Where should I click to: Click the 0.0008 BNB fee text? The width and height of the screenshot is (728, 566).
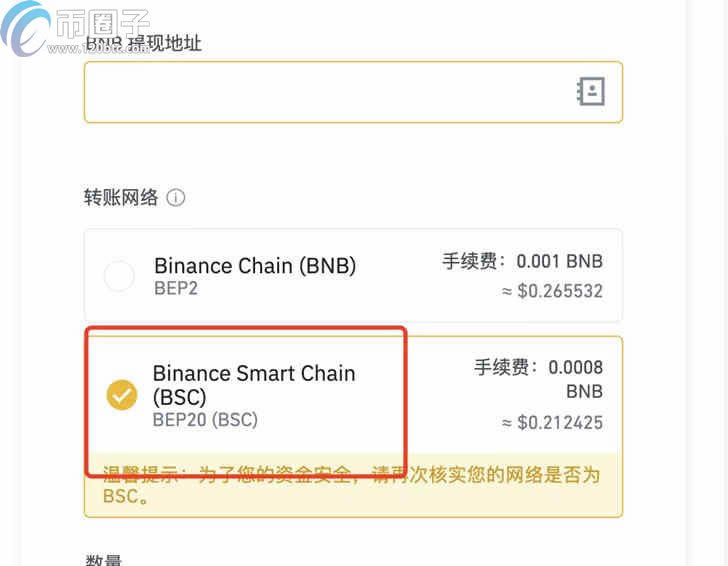tap(575, 379)
